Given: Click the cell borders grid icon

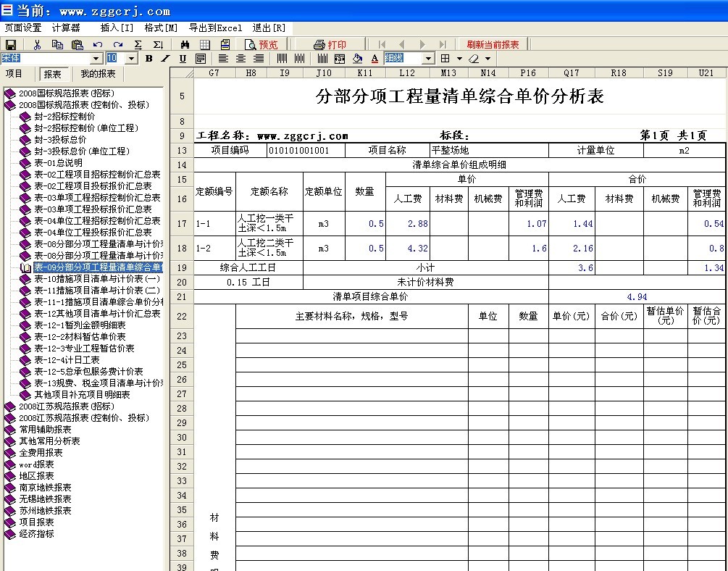Looking at the screenshot, I should pos(445,59).
